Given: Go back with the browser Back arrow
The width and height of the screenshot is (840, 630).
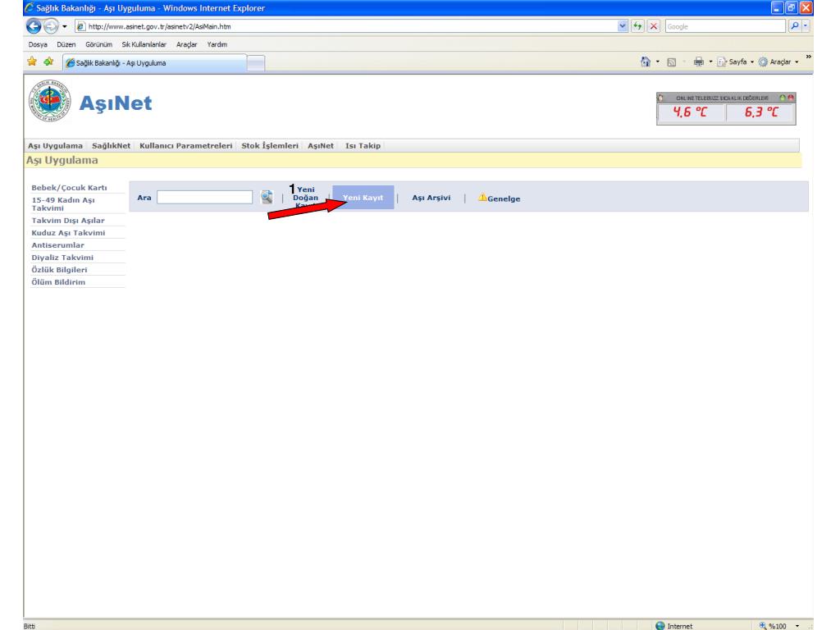Looking at the screenshot, I should [33, 25].
